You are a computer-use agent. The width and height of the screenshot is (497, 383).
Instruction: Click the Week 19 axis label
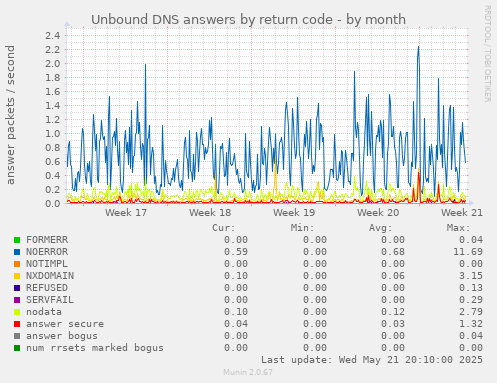(x=294, y=213)
